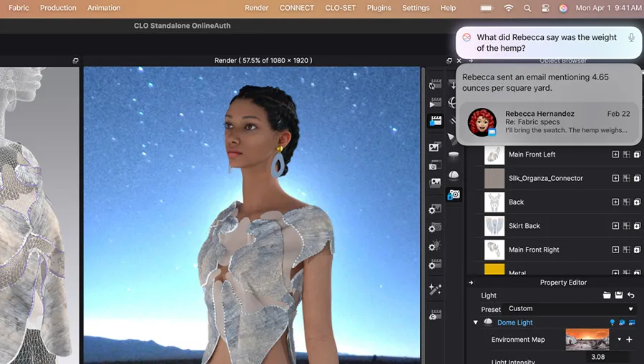644x364 pixels.
Task: Collapse the Dome Light section triangle
Action: click(x=476, y=323)
